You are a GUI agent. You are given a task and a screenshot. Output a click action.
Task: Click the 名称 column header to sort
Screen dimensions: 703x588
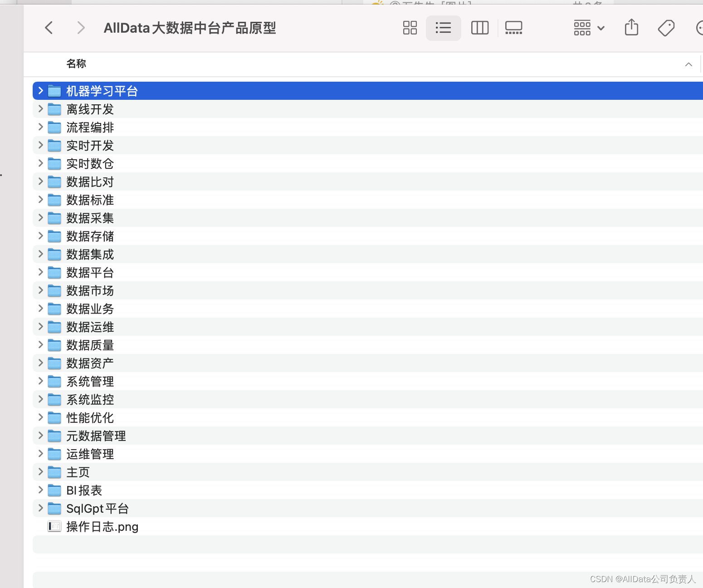click(76, 64)
